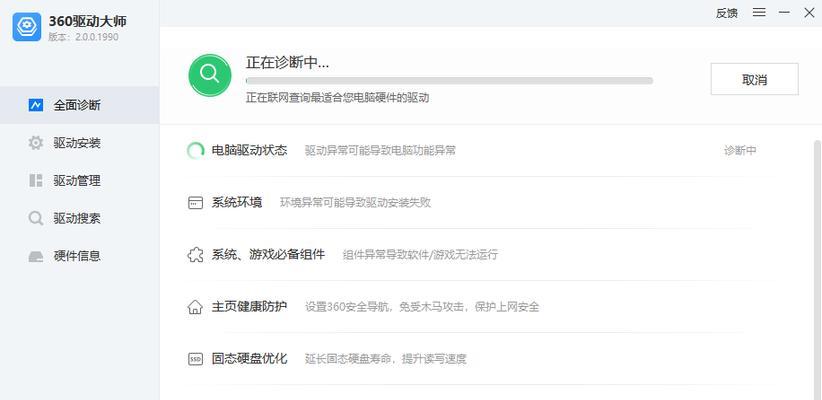Select the 全面诊断 sidebar tab
The width and height of the screenshot is (822, 400).
tap(79, 105)
